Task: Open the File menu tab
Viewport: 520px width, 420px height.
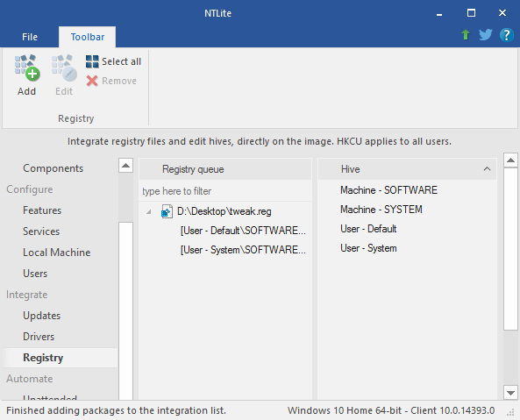Action: pyautogui.click(x=30, y=37)
